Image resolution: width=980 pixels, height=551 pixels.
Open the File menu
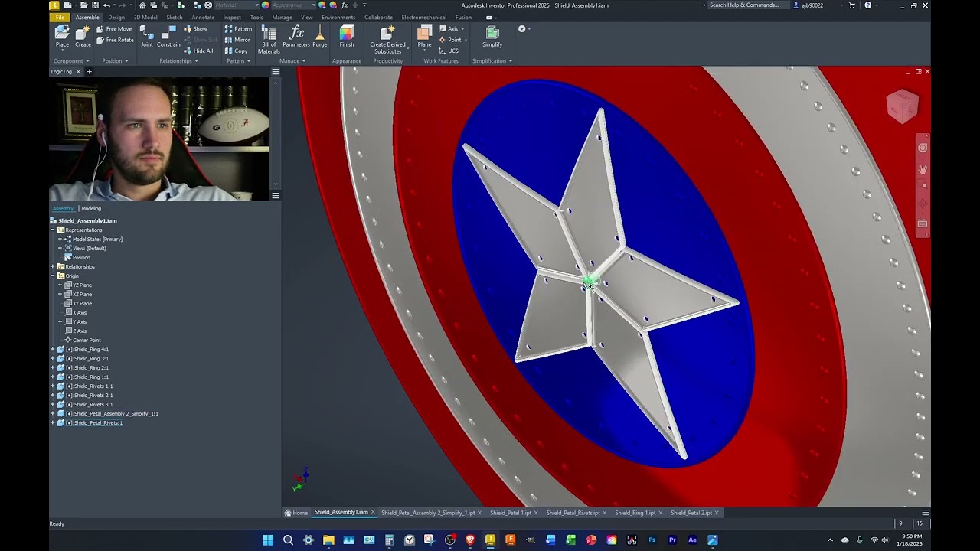(x=60, y=17)
